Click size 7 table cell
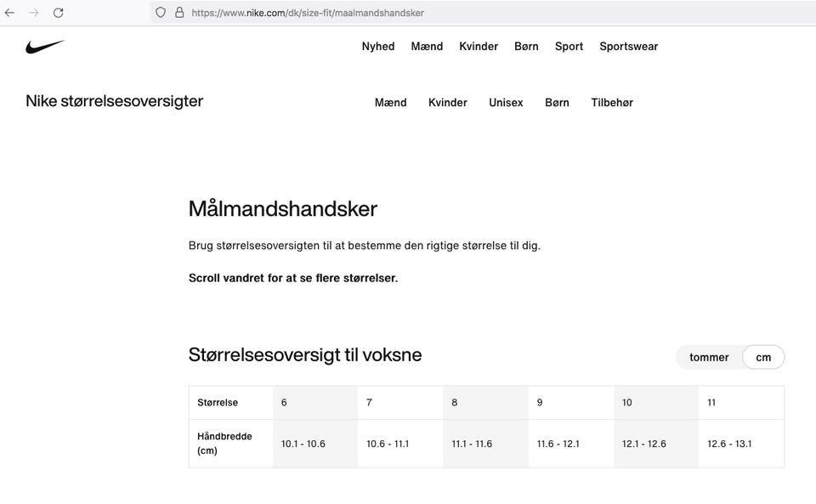This screenshot has width=816, height=504. (x=400, y=403)
